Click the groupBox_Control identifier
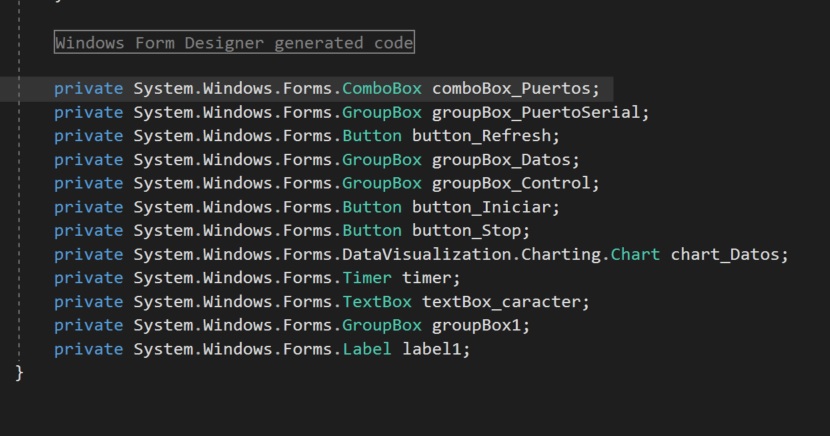This screenshot has height=436, width=830. (514, 184)
